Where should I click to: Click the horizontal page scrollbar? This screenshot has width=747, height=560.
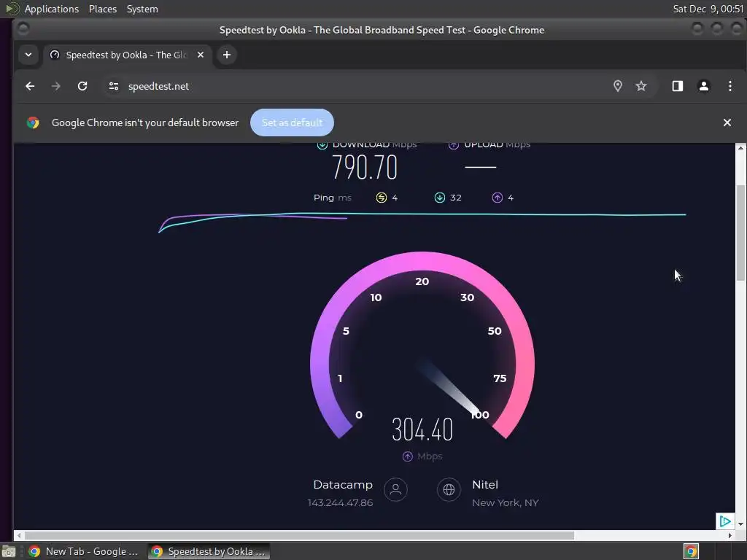point(298,536)
